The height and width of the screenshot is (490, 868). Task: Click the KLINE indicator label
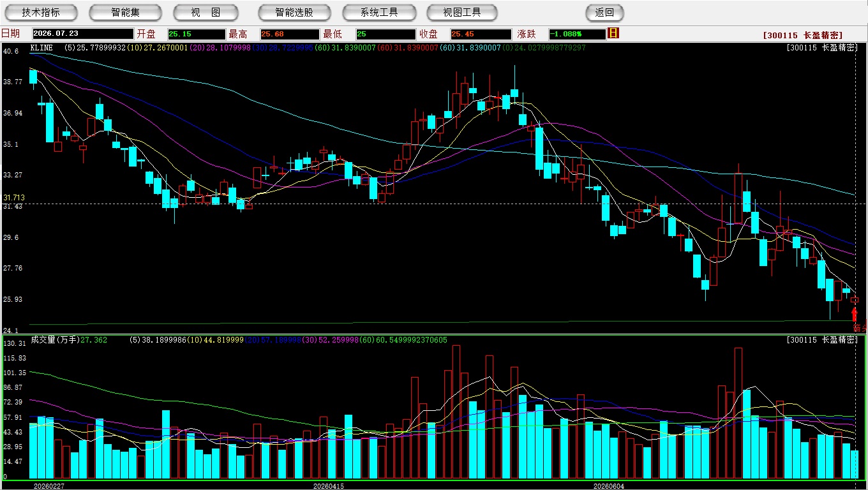[x=41, y=47]
